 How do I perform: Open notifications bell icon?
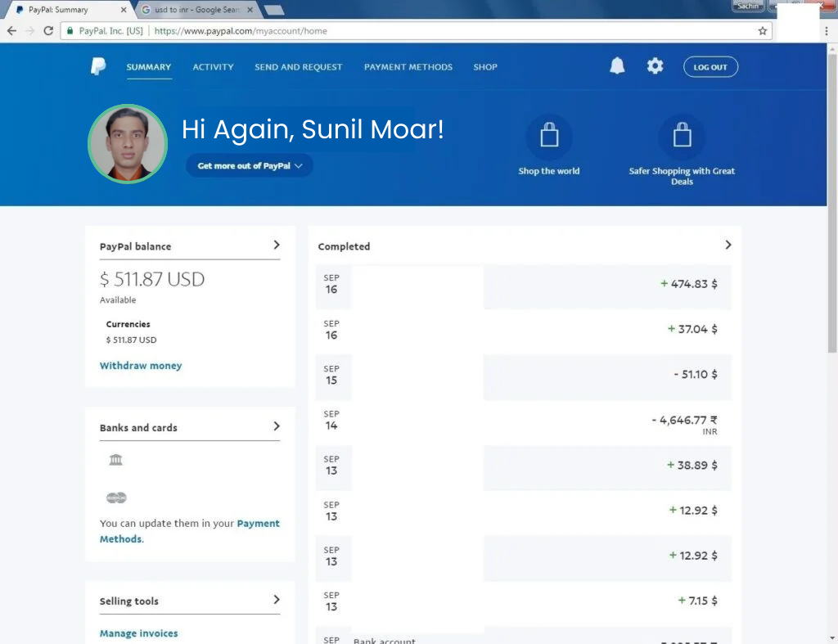(x=617, y=66)
